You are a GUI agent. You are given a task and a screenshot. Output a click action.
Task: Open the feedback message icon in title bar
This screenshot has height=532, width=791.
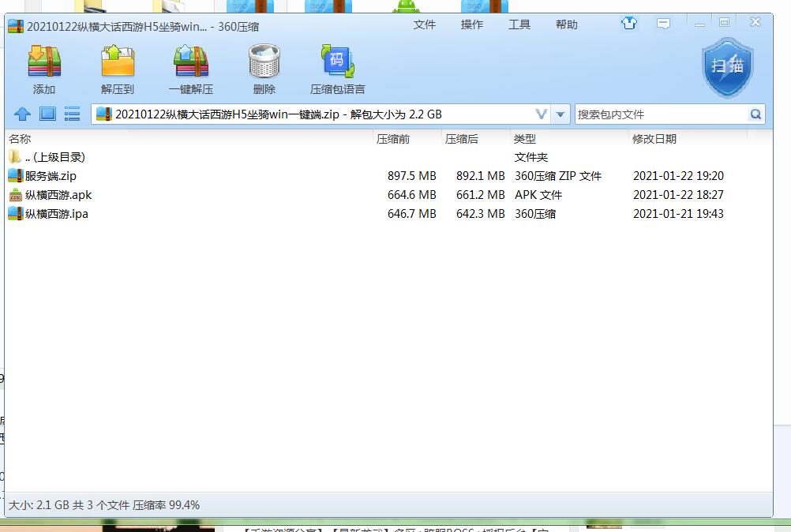pyautogui.click(x=663, y=24)
